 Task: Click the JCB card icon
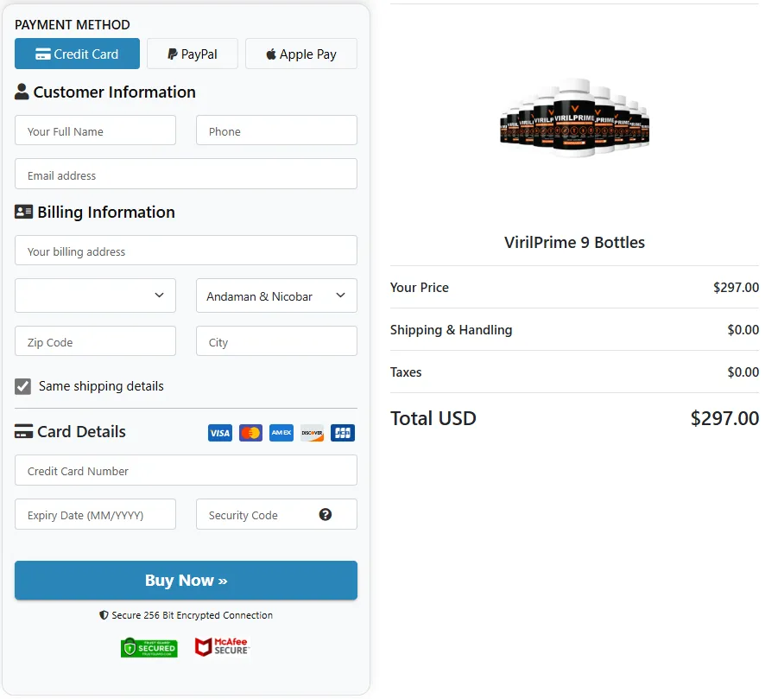point(343,433)
